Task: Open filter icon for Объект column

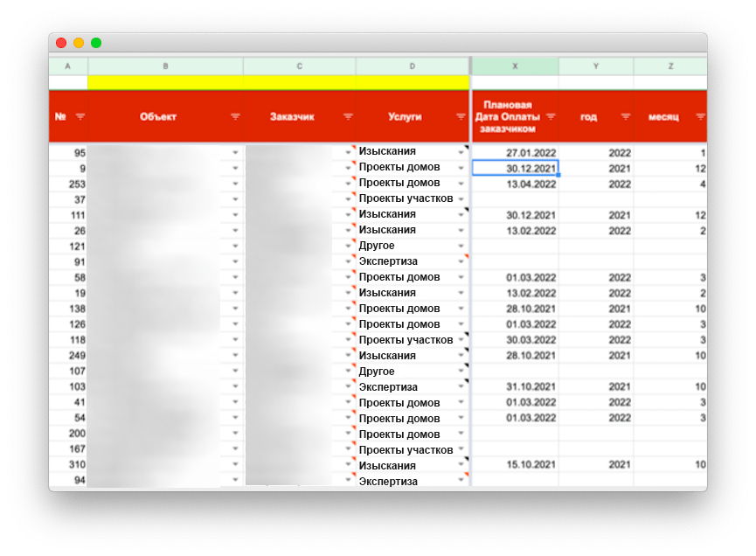Action: pos(235,116)
